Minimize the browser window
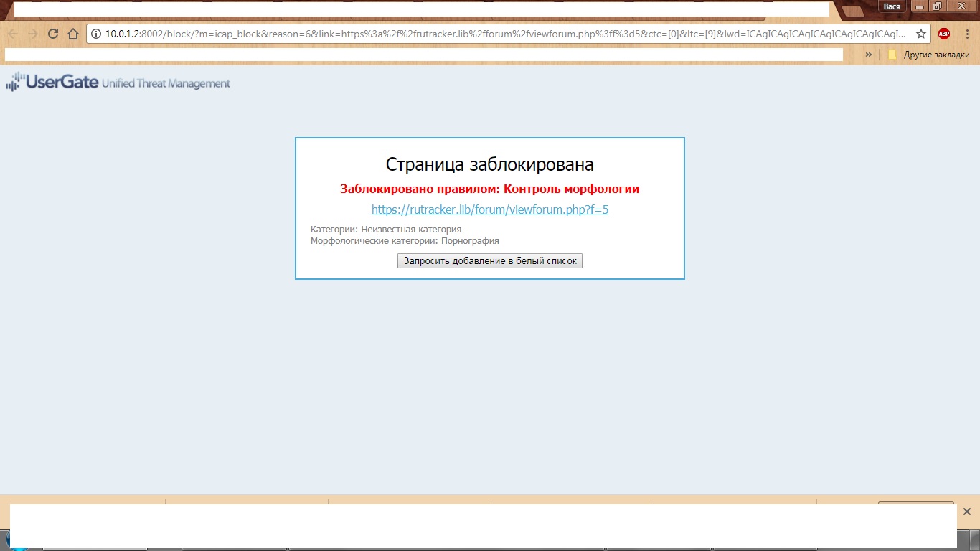The width and height of the screenshot is (980, 551). click(920, 6)
